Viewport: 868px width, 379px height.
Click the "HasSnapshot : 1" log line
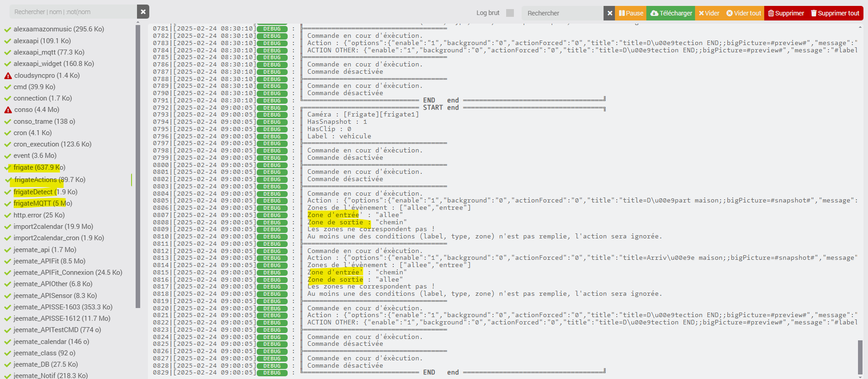(337, 122)
